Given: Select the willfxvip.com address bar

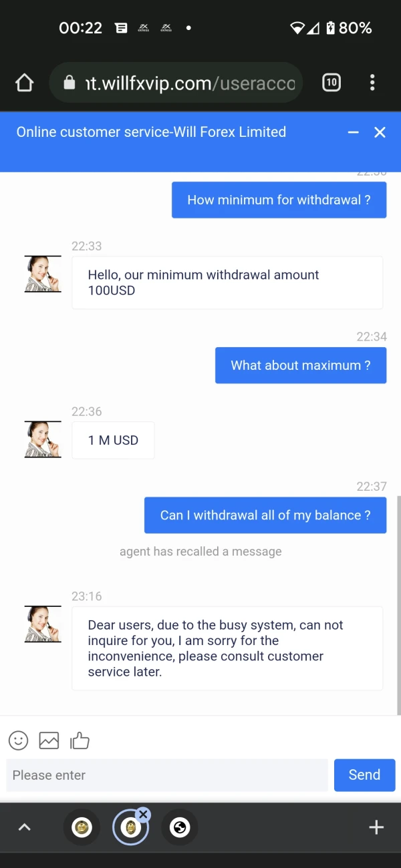Looking at the screenshot, I should tap(176, 83).
